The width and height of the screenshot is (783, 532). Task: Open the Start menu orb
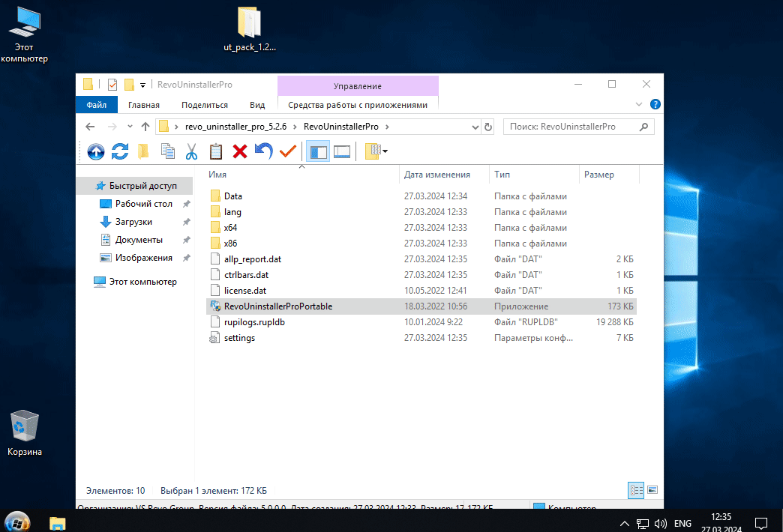pos(17,522)
